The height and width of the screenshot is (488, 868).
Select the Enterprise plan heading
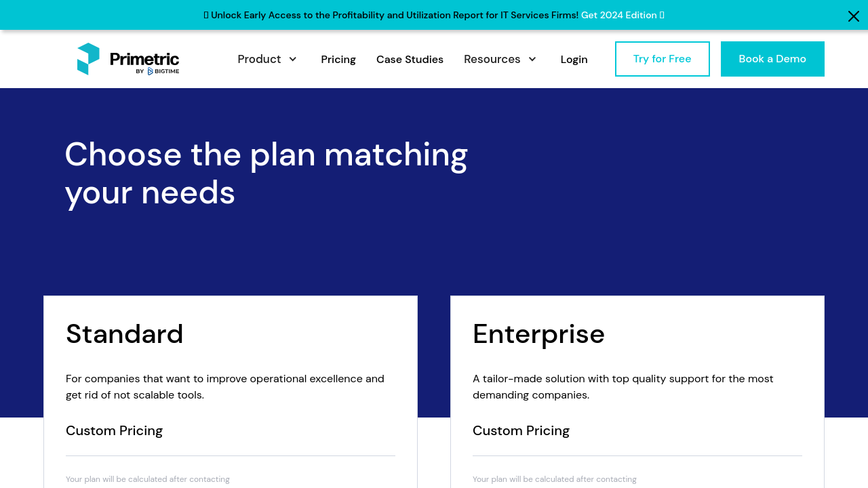coord(538,334)
